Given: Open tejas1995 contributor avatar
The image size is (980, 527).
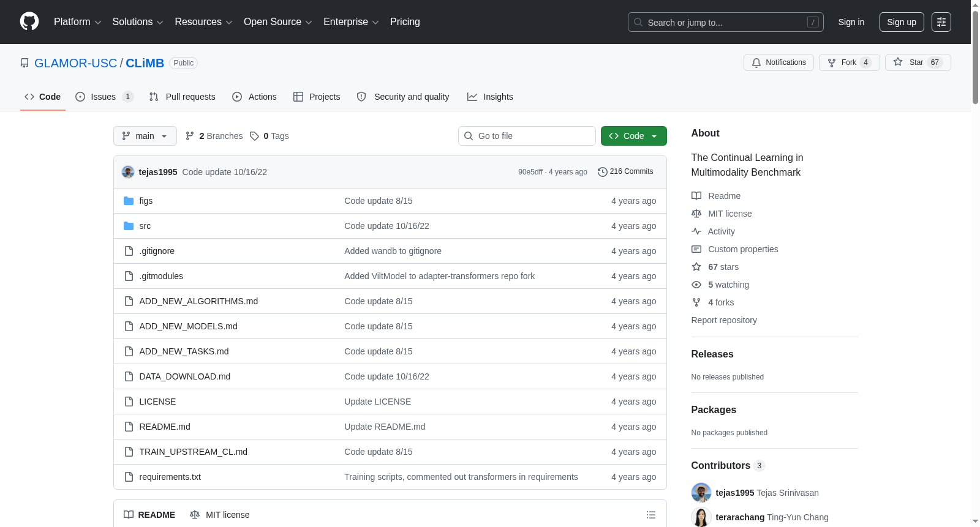Looking at the screenshot, I should (x=701, y=493).
